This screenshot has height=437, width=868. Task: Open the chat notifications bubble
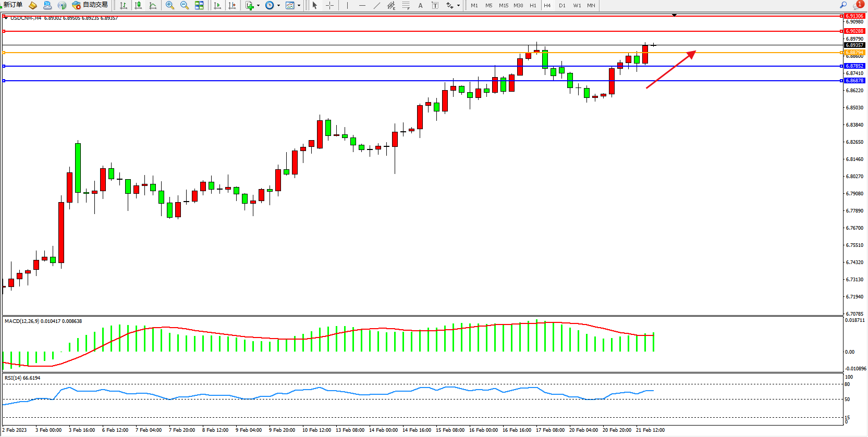(858, 5)
